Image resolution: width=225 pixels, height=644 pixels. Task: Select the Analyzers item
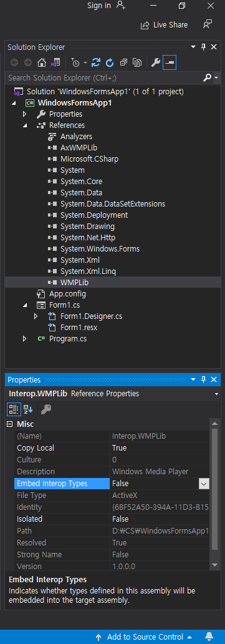point(76,137)
